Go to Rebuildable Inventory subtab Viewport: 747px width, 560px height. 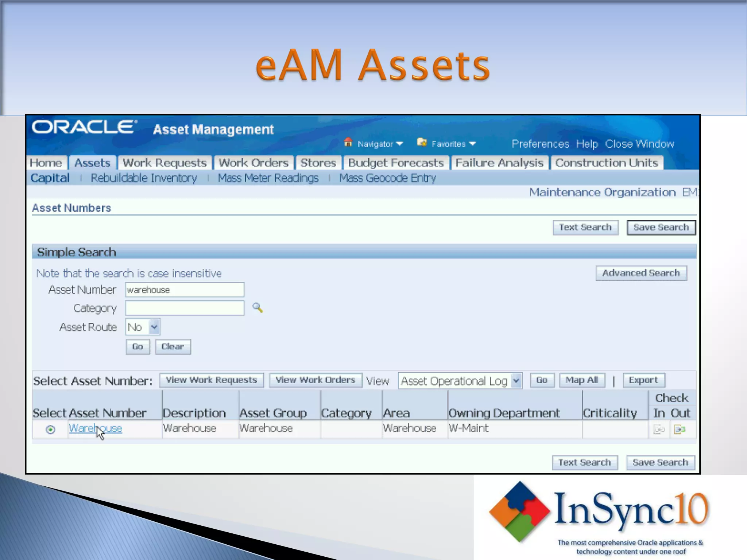[x=144, y=178]
